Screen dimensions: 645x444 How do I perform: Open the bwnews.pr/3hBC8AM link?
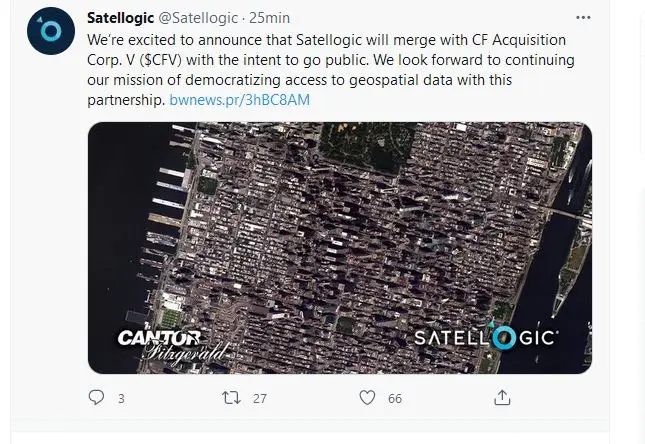[x=239, y=100]
